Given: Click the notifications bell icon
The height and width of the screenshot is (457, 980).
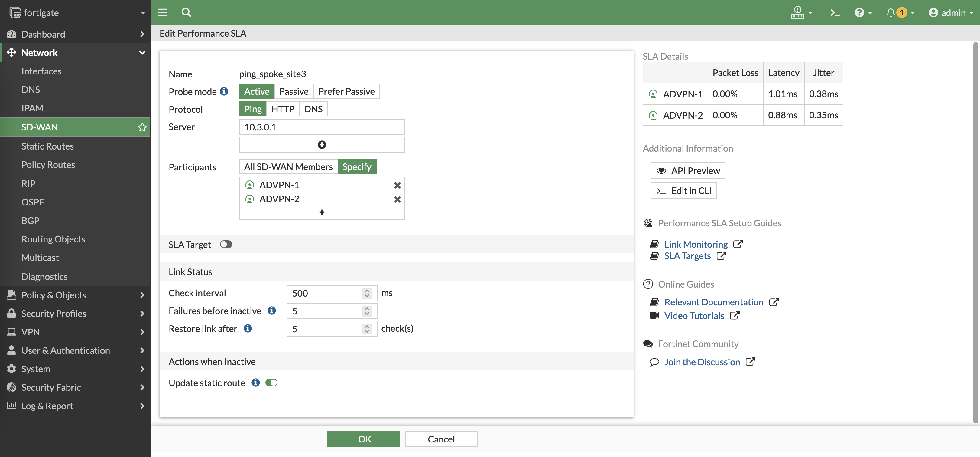Looking at the screenshot, I should point(890,13).
